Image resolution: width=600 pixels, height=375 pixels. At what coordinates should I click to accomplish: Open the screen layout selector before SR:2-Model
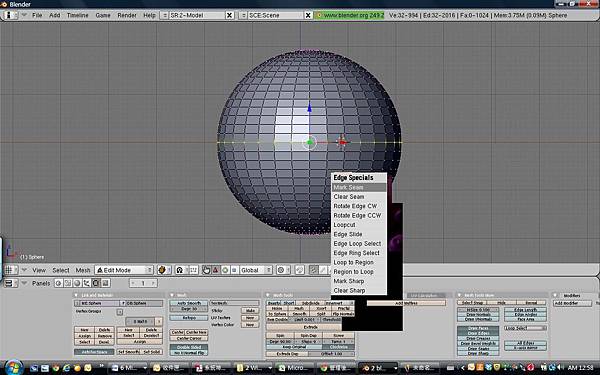(165, 15)
